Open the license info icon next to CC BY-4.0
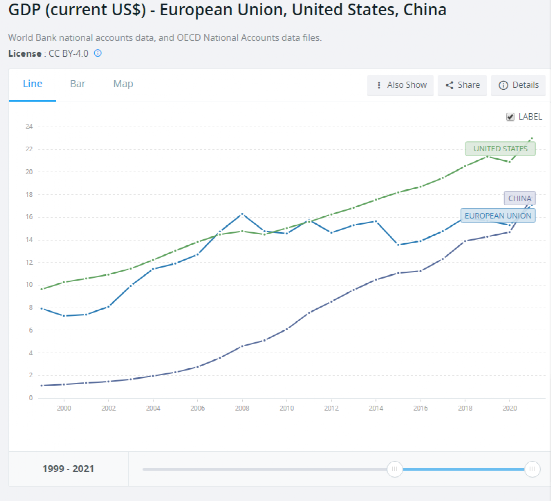 point(98,53)
